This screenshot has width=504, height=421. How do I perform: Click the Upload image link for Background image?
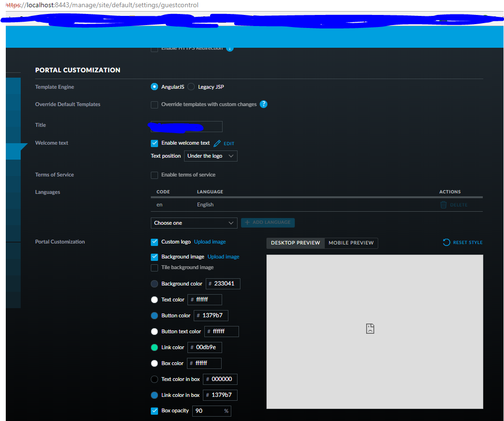point(223,257)
